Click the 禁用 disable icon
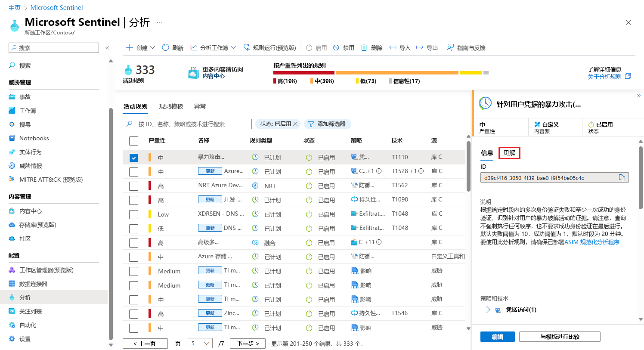The width and height of the screenshot is (644, 350). pyautogui.click(x=336, y=47)
